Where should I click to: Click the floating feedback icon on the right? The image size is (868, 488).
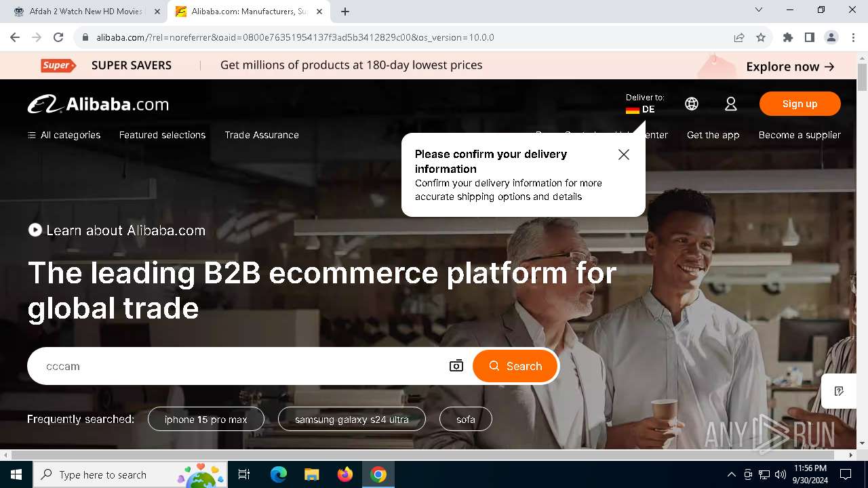[839, 391]
